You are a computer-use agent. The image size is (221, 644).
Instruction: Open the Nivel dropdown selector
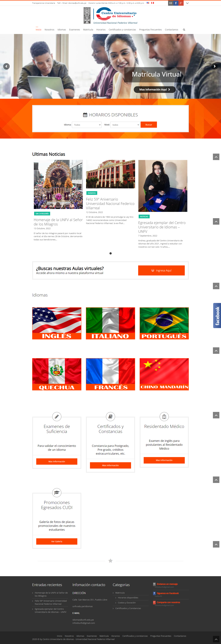coord(125,125)
